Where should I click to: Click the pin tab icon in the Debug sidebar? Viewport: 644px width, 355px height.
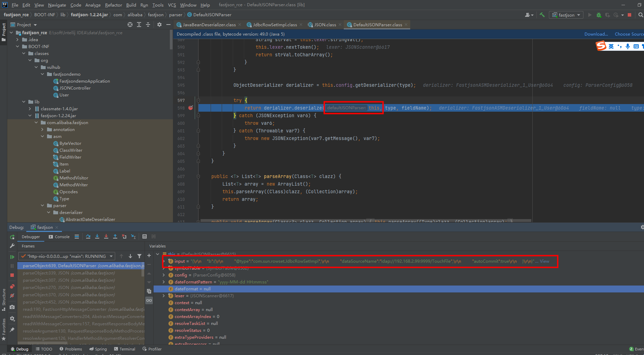tap(12, 330)
